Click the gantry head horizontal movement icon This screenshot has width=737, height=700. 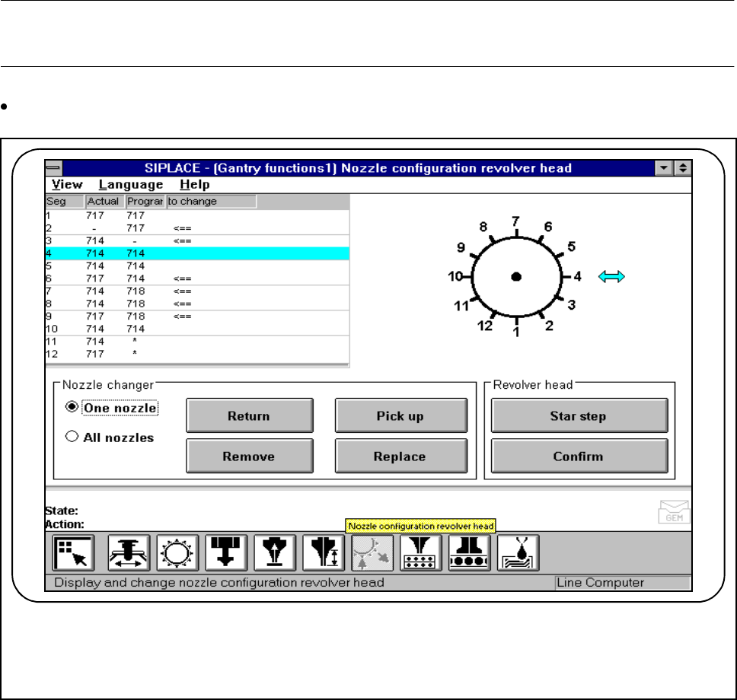tap(129, 553)
